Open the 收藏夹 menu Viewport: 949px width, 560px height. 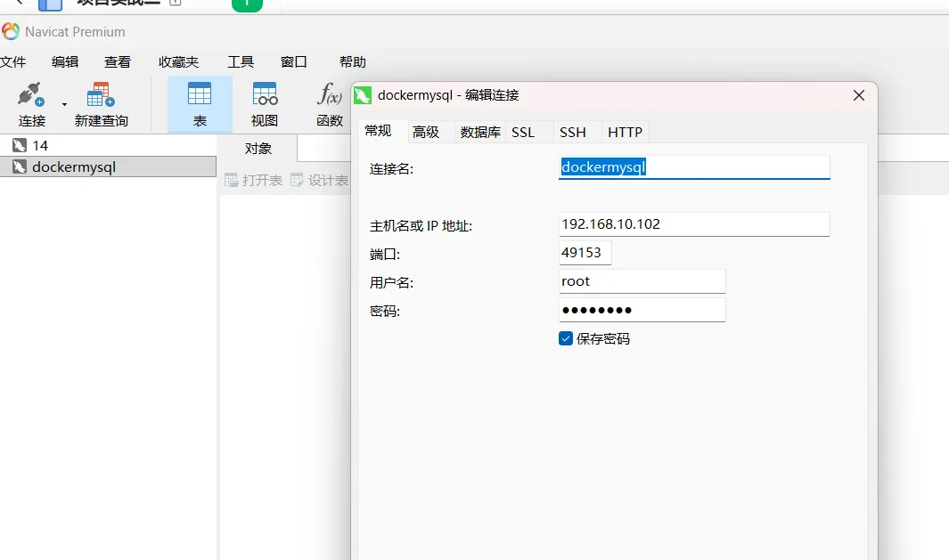pyautogui.click(x=178, y=61)
